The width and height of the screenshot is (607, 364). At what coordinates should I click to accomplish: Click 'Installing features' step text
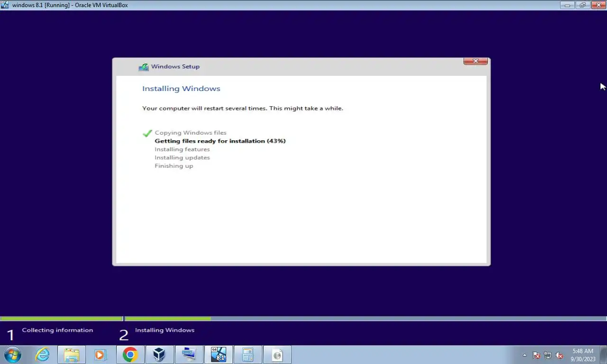tap(182, 149)
